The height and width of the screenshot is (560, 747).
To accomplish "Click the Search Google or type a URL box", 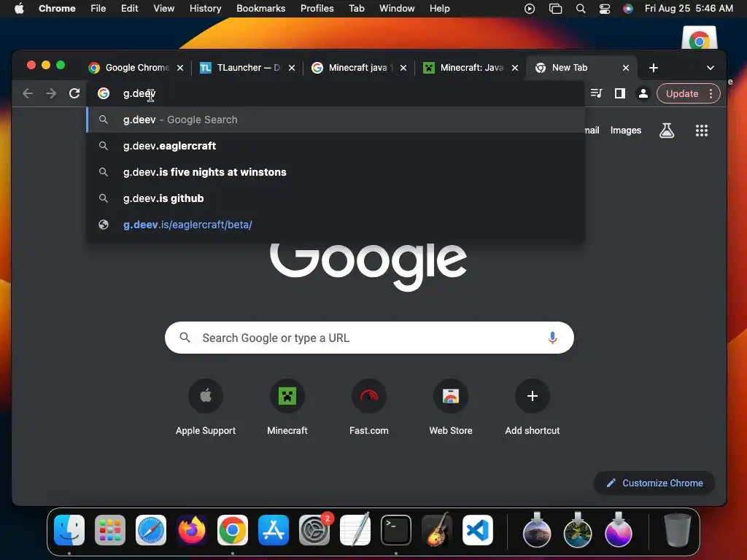I will tap(369, 338).
